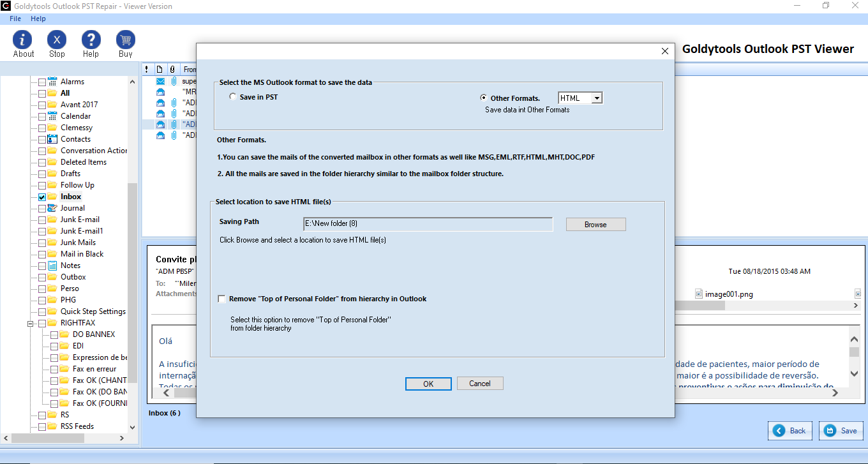
Task: Click the Save button
Action: (841, 431)
